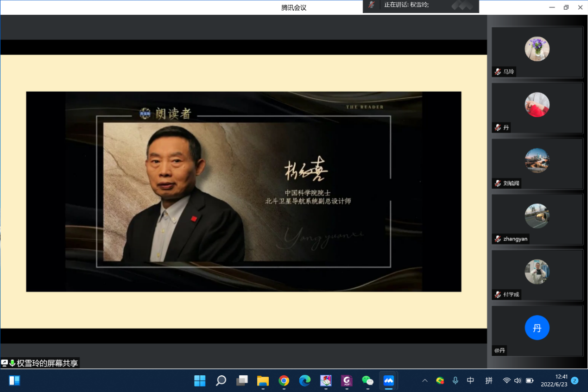Screen dimensions: 588x392
Task: Open the clock showing 12:41 and date
Action: tap(555, 380)
